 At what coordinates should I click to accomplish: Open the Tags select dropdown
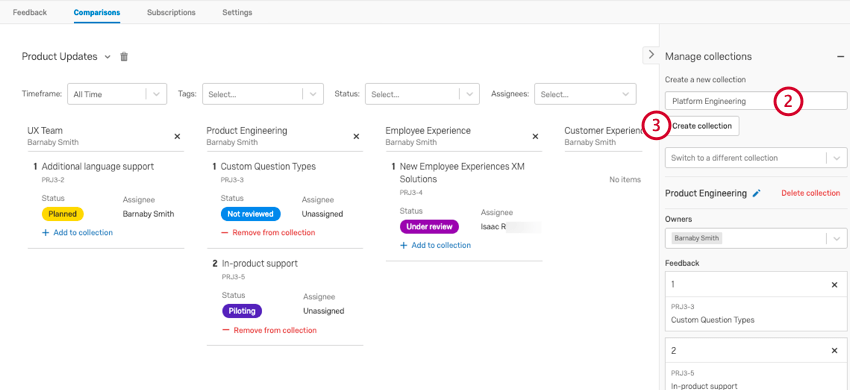point(263,94)
